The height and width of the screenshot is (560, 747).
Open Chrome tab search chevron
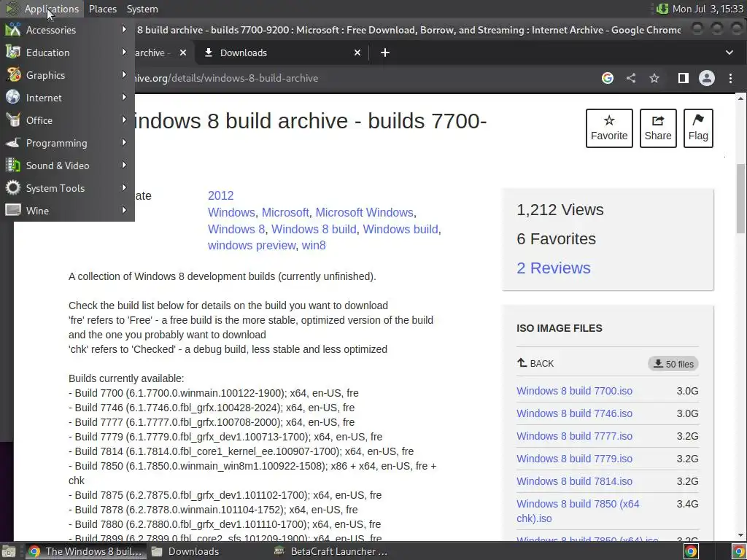729,52
